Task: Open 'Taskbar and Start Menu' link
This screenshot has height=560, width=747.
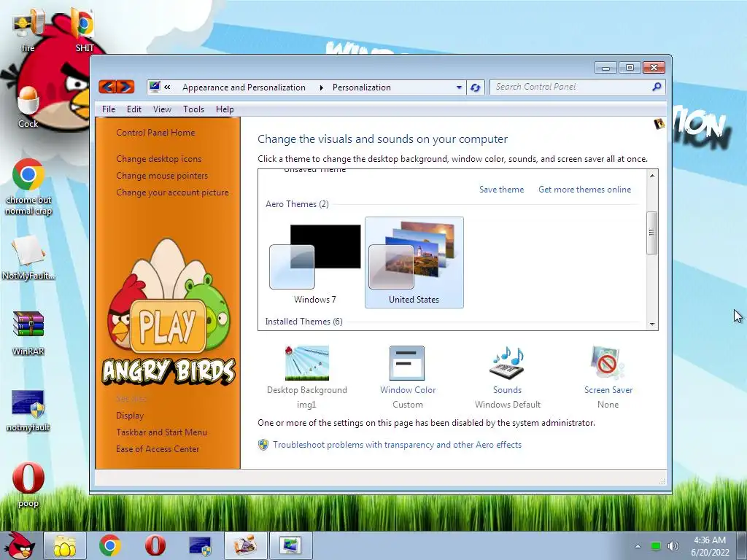Action: (161, 432)
